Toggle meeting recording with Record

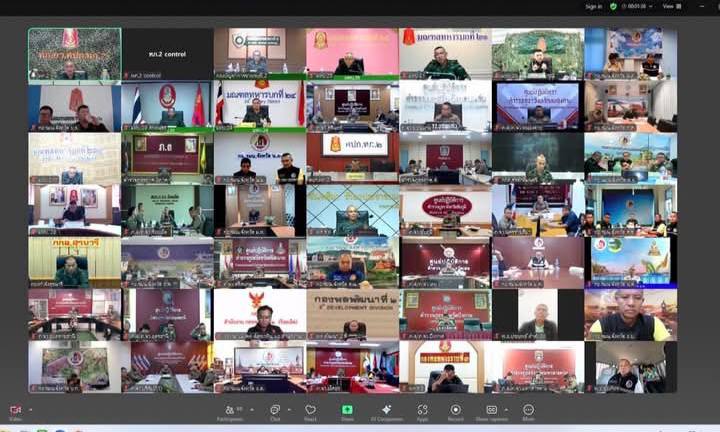[x=456, y=410]
